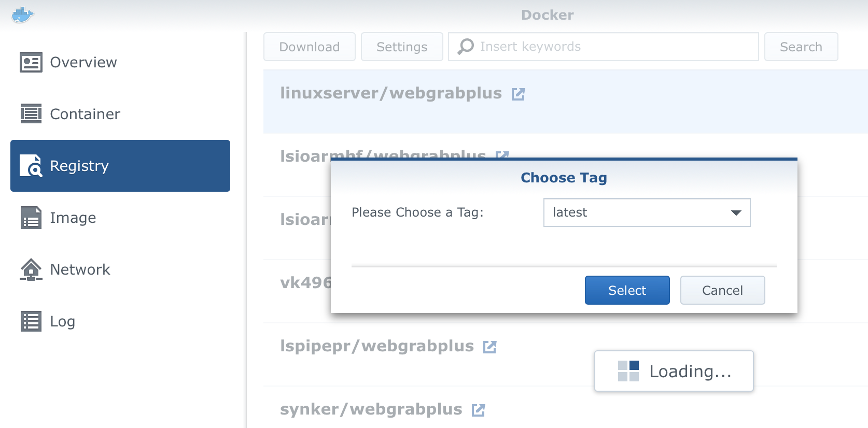
Task: Select the synker/webgrabplus result row
Action: [x=566, y=409]
